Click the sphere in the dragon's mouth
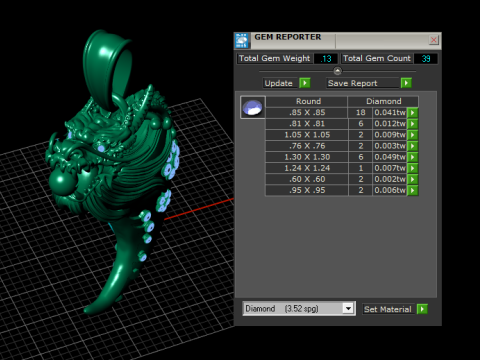The height and width of the screenshot is (360, 480). coord(62,182)
